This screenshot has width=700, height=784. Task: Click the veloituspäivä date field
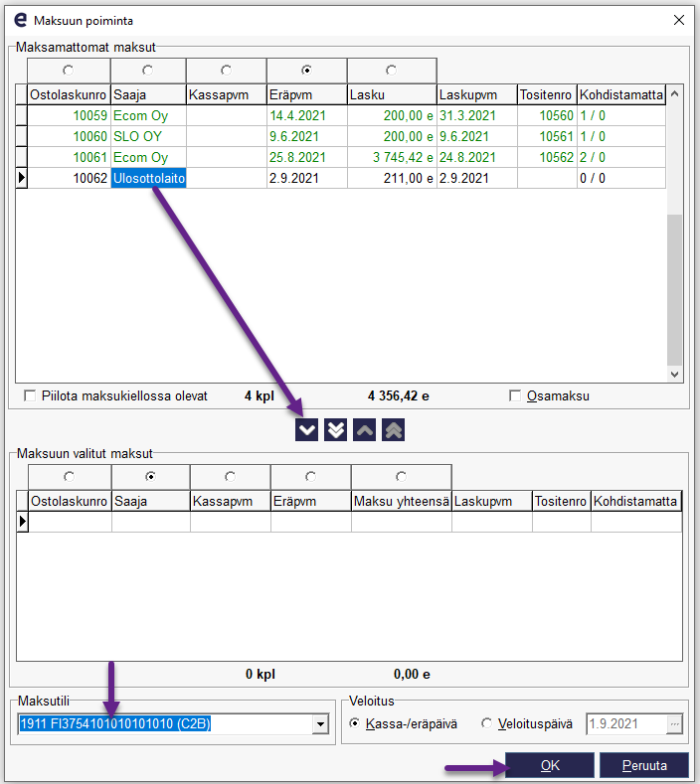coord(625,724)
